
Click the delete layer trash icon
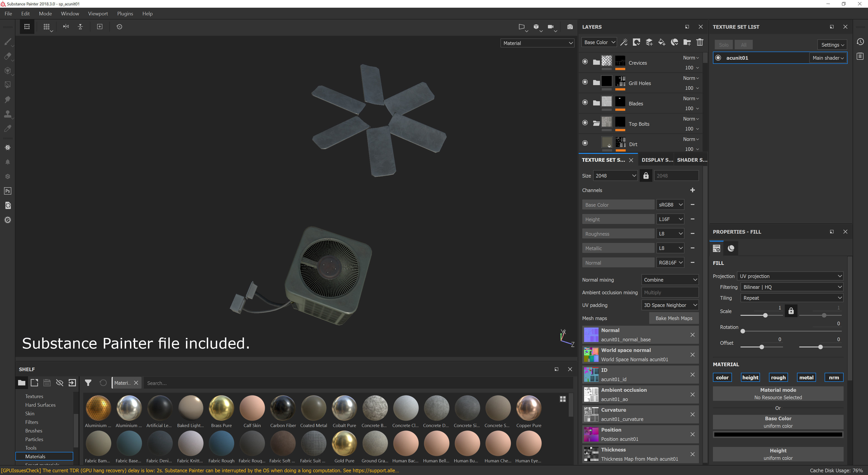700,43
